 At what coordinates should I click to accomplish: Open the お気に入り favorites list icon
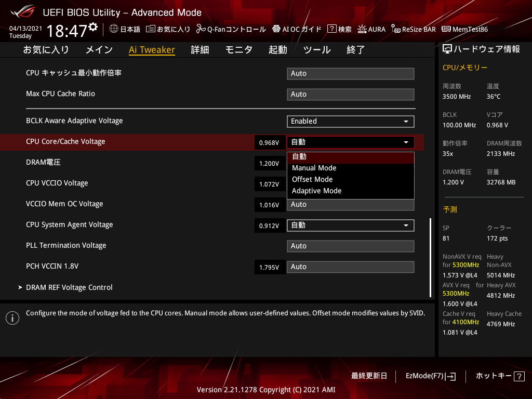pos(150,29)
